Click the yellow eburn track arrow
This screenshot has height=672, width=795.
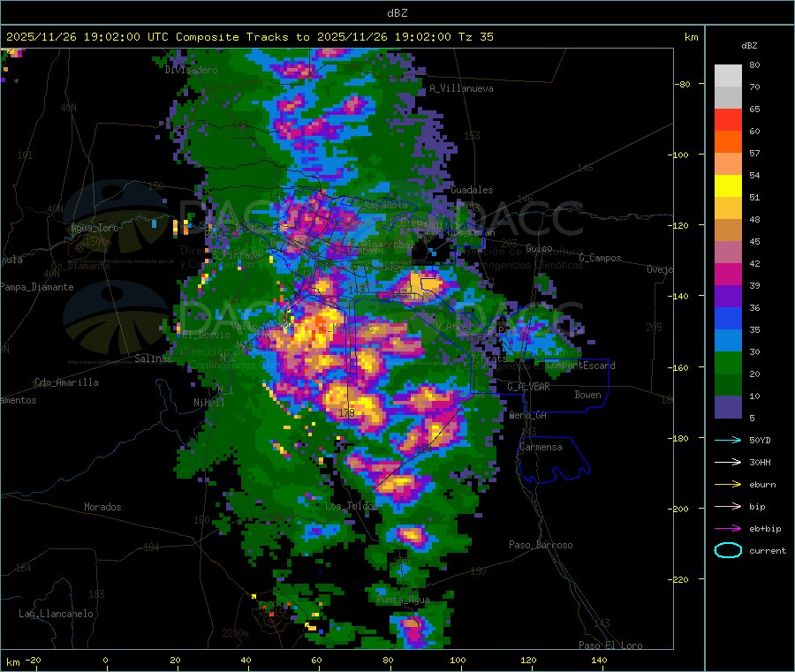tap(728, 484)
